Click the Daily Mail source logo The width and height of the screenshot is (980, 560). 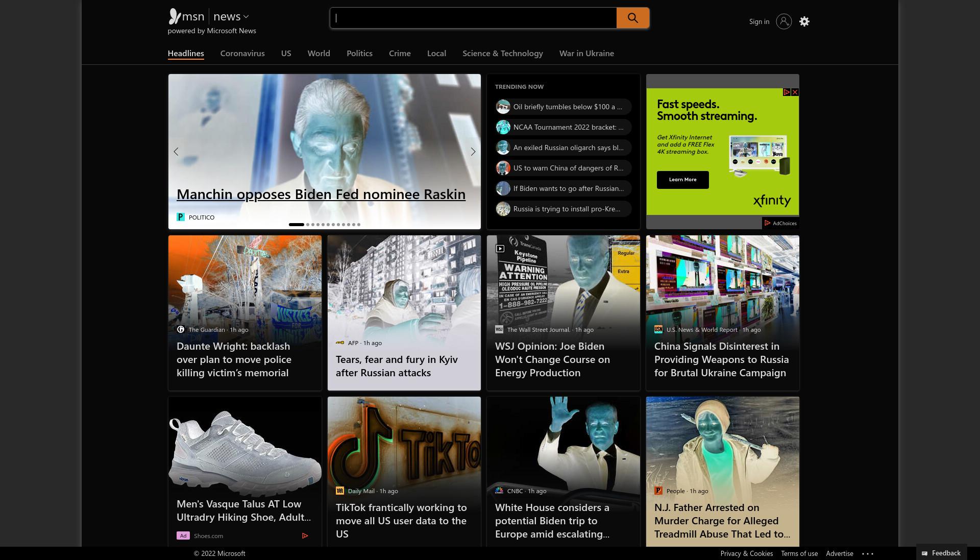pyautogui.click(x=340, y=491)
